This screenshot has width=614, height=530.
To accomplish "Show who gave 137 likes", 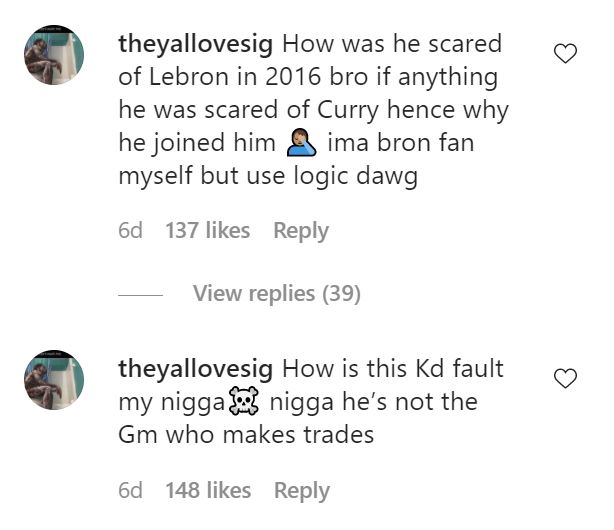I will pyautogui.click(x=207, y=231).
